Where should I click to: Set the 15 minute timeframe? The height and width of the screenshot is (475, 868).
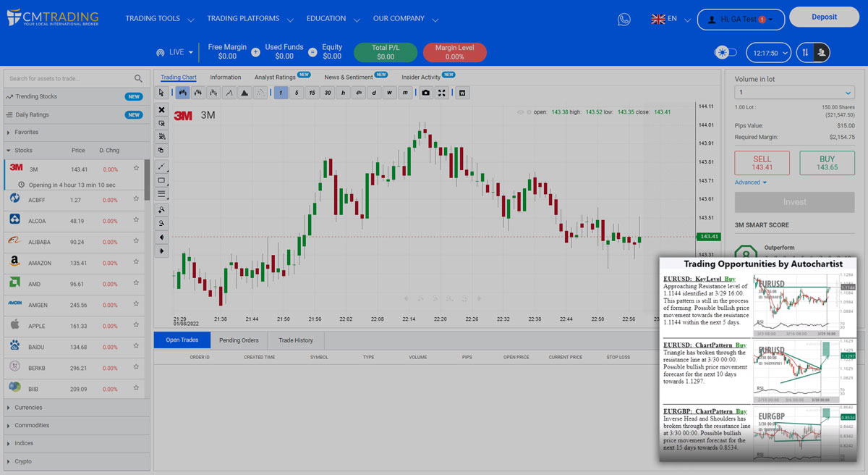click(312, 93)
